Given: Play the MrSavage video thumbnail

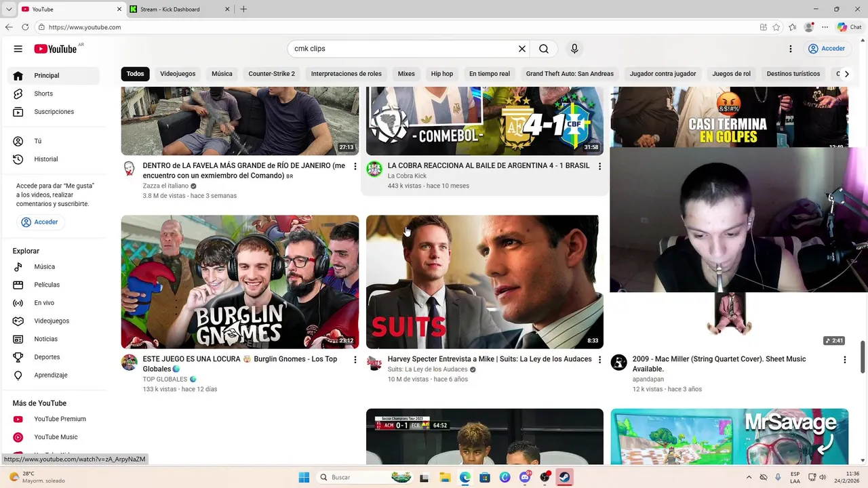Looking at the screenshot, I should point(729,436).
